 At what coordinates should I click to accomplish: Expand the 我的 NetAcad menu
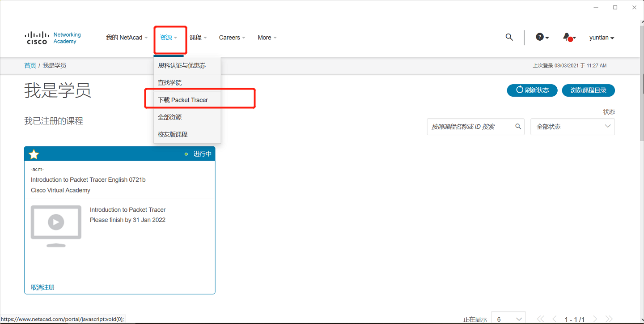(x=127, y=38)
